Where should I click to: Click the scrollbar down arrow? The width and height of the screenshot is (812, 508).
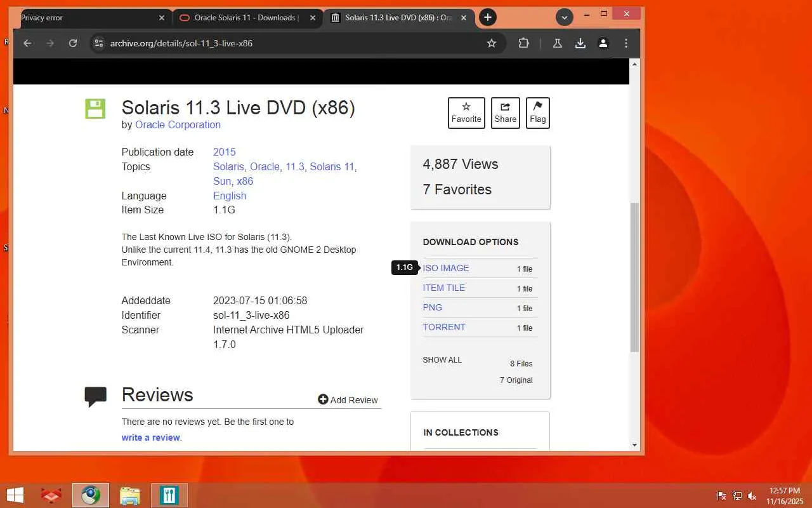[634, 445]
